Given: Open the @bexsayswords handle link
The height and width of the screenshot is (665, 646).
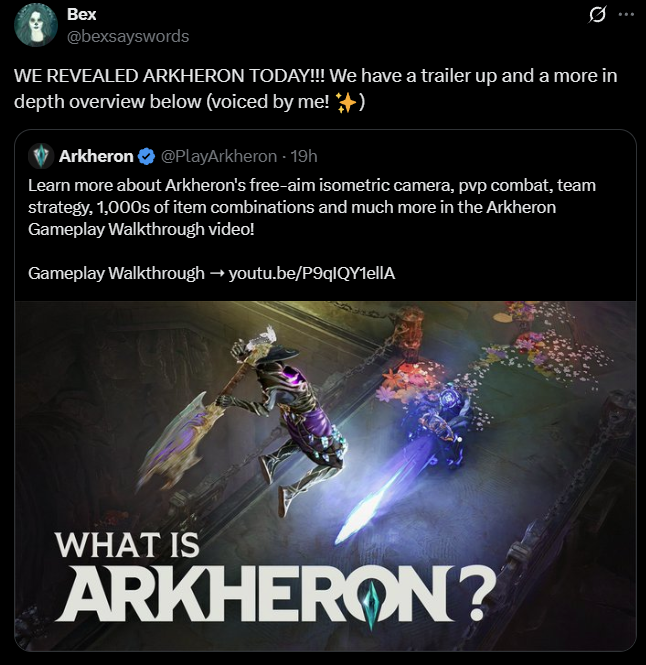Looking at the screenshot, I should (x=128, y=36).
